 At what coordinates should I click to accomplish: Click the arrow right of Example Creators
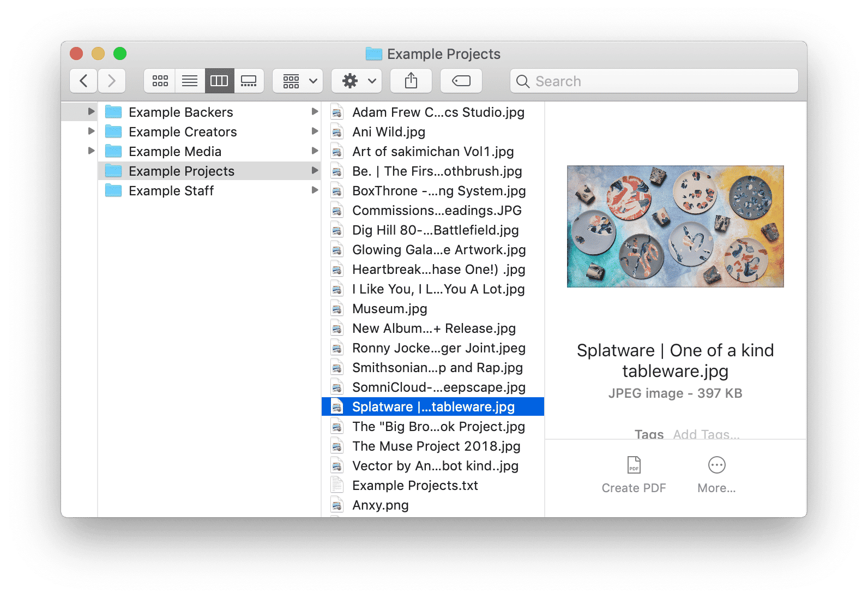315,131
